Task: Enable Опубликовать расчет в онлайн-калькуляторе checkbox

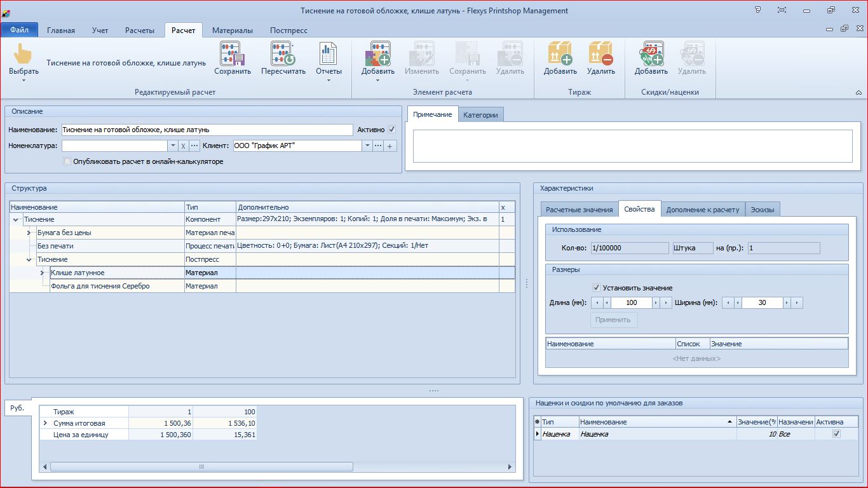Action: point(67,161)
